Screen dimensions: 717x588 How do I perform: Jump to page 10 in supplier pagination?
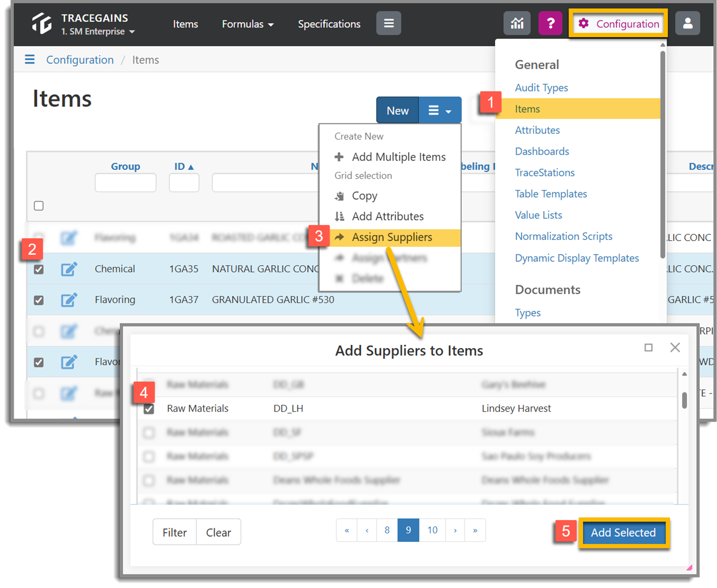pyautogui.click(x=432, y=530)
